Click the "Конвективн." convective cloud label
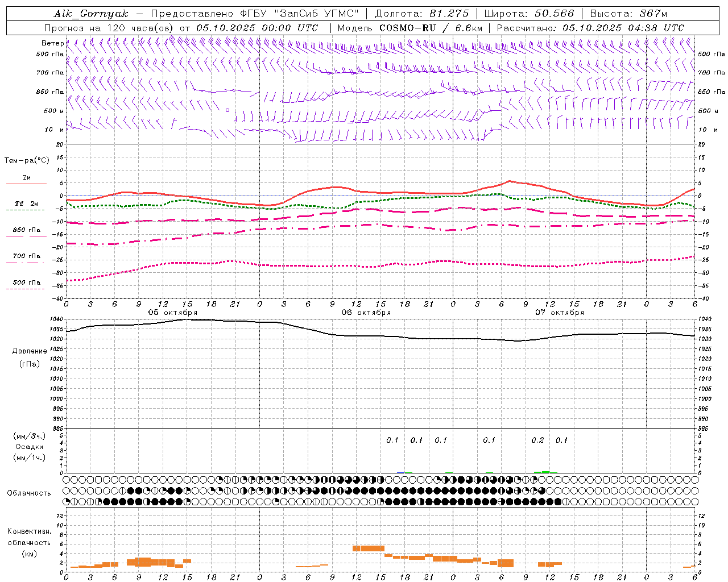Image resolution: width=728 pixels, height=582 pixels. (x=29, y=531)
